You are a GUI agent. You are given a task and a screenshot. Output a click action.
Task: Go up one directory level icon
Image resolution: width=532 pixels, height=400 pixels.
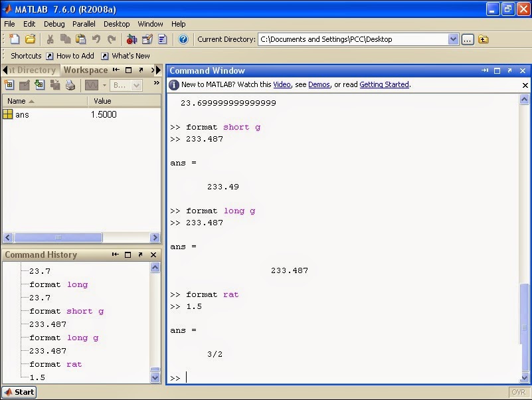(x=484, y=39)
